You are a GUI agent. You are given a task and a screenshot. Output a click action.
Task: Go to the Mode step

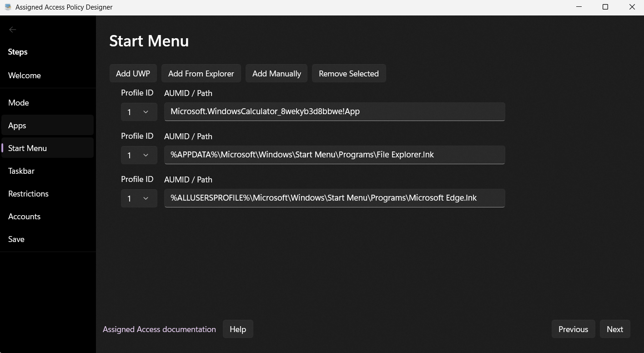18,102
